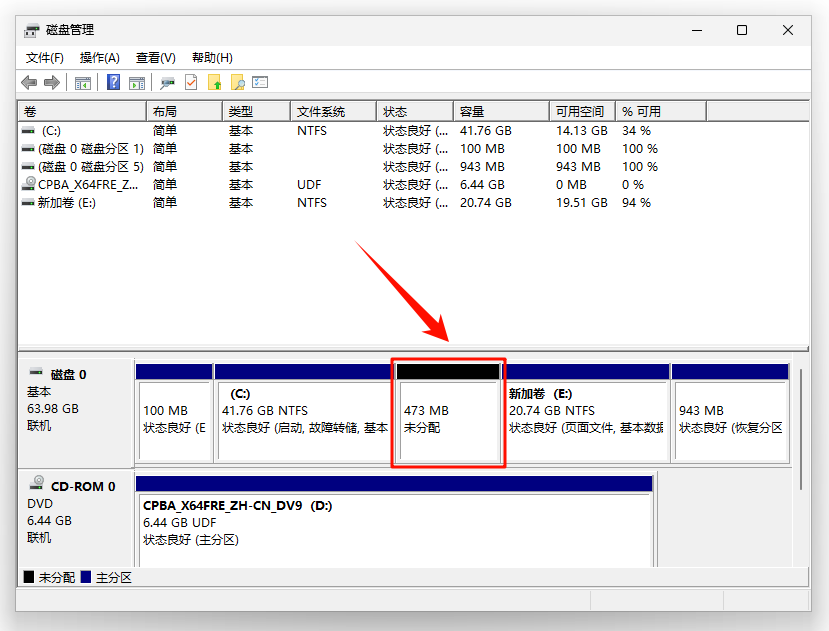Screen dimensions: 829x631
Task: Click the blue 主分区 legend swatch
Action: pos(86,577)
